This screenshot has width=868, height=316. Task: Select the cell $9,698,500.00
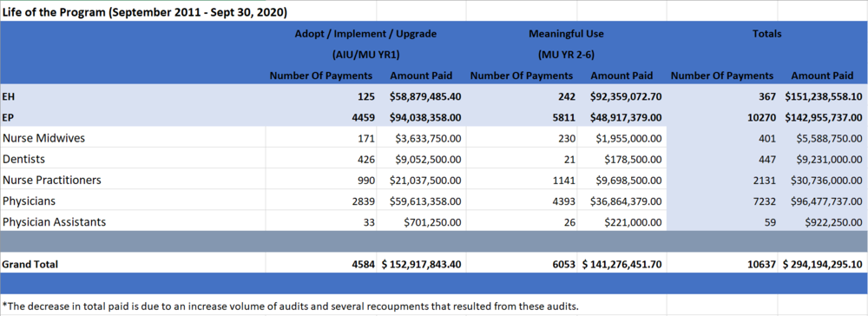pyautogui.click(x=628, y=181)
